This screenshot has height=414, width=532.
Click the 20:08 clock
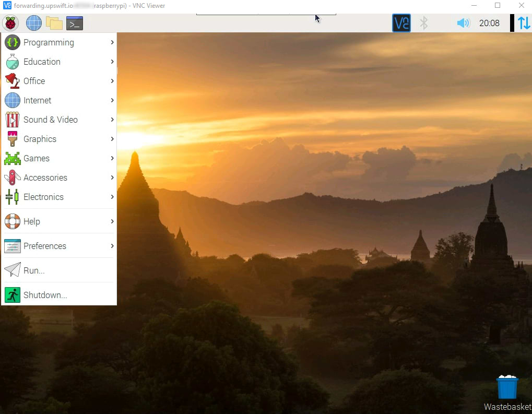(x=489, y=23)
